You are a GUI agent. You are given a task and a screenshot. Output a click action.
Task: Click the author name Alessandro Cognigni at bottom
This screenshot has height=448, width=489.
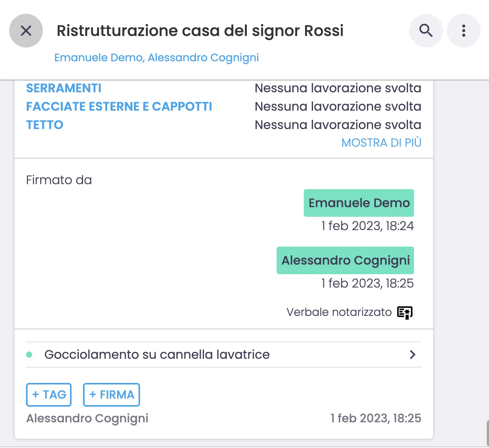coord(87,418)
